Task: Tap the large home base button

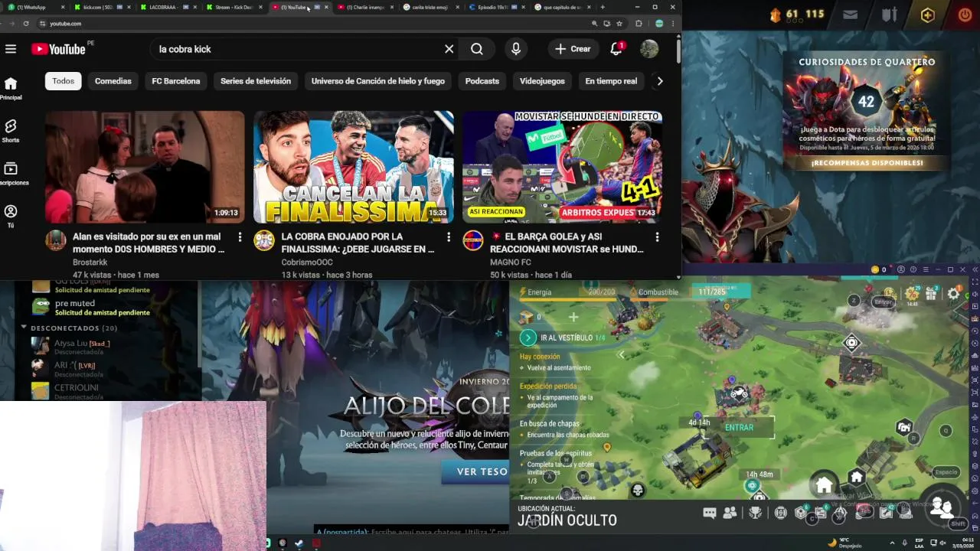Action: pyautogui.click(x=824, y=485)
